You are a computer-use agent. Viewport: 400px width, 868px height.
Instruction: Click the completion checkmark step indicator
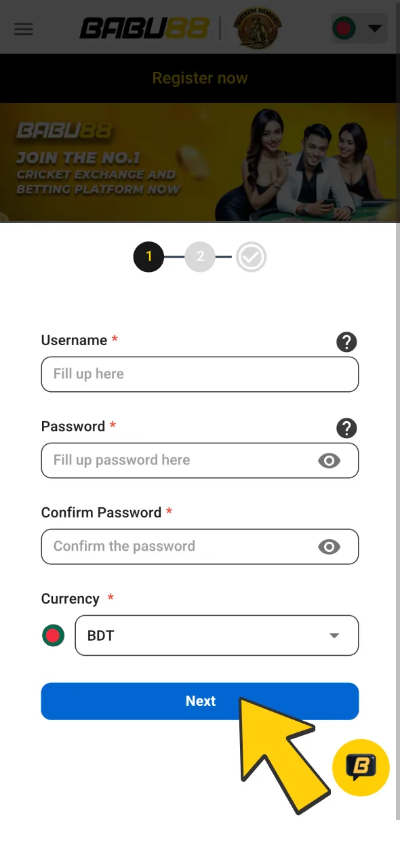[x=251, y=256]
